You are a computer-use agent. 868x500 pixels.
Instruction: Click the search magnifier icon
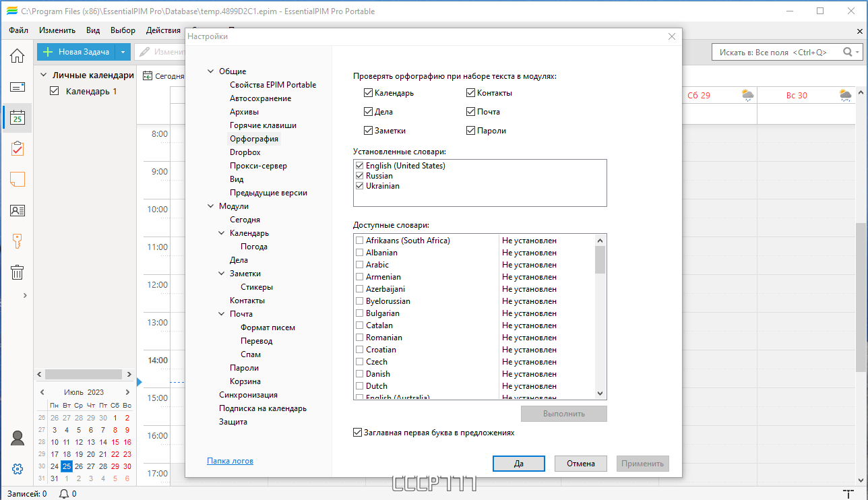tap(847, 52)
